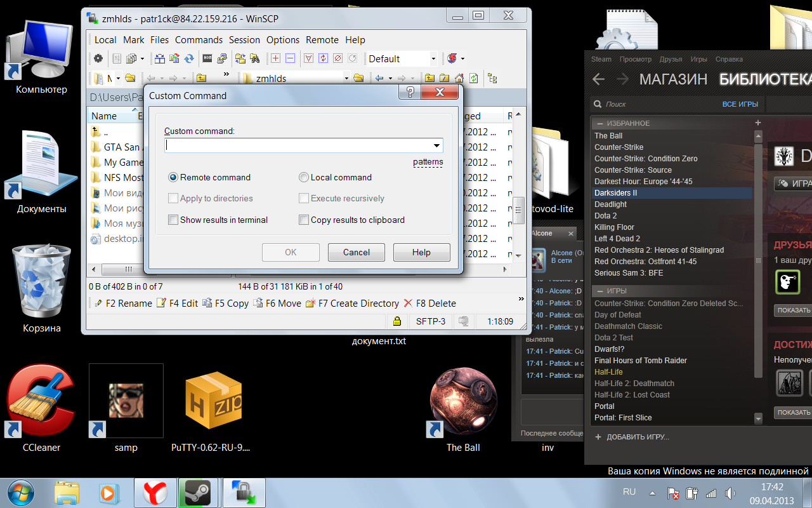Open the Options menu in WinSCP
This screenshot has height=508, width=812.
[283, 39]
